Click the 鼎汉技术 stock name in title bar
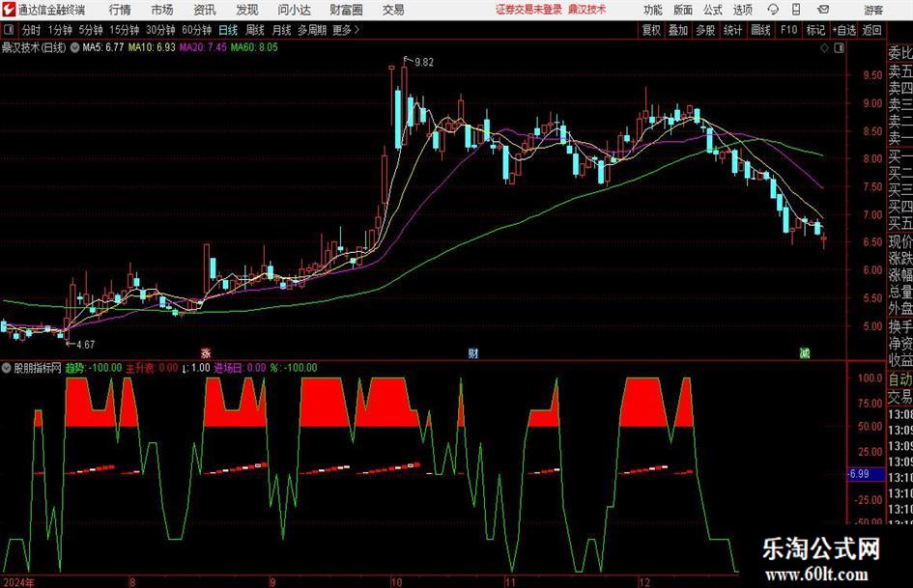Image resolution: width=913 pixels, height=588 pixels. point(587,10)
